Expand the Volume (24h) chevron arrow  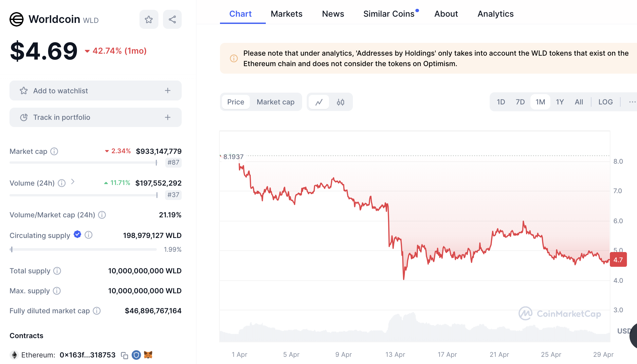tap(73, 182)
